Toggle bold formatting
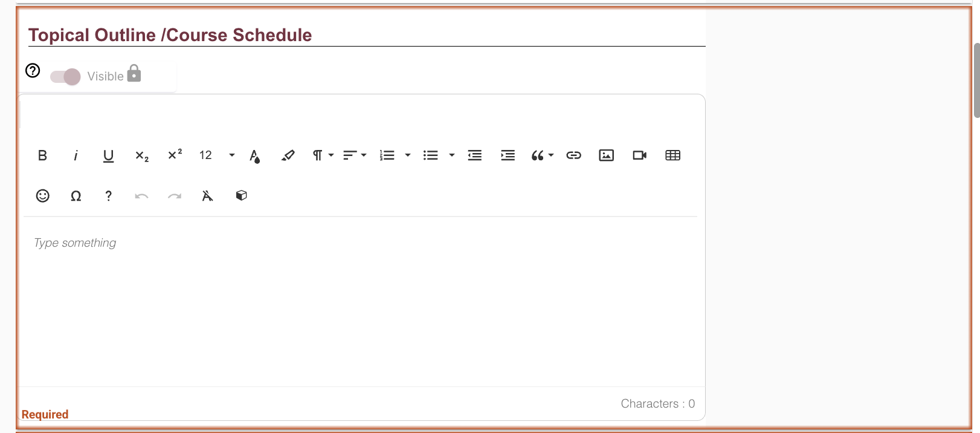The height and width of the screenshot is (433, 980). tap(42, 155)
